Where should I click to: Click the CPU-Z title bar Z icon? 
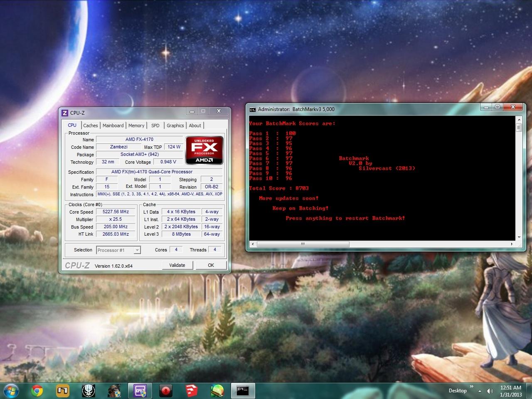point(65,113)
